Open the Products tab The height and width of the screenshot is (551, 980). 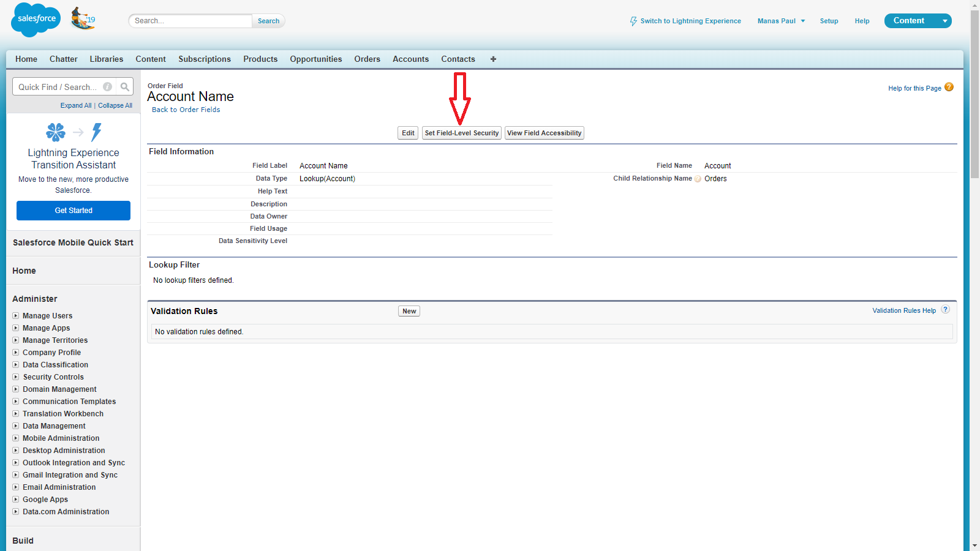(x=260, y=59)
